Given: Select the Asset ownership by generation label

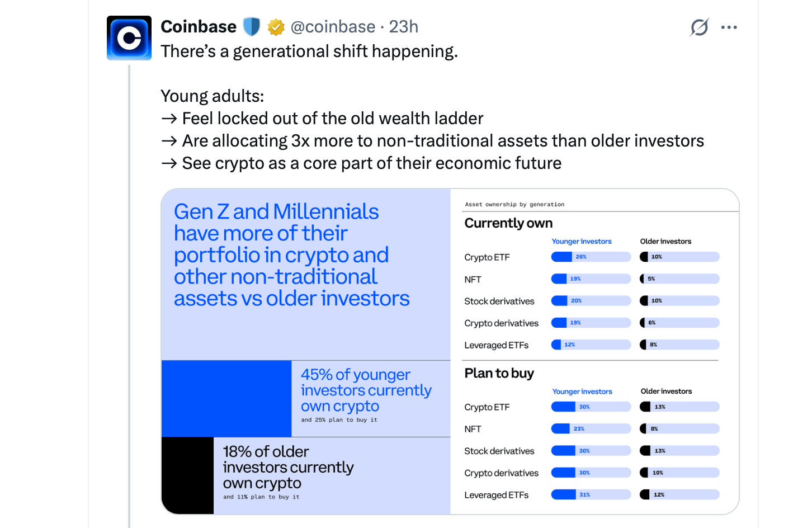Looking at the screenshot, I should (514, 204).
